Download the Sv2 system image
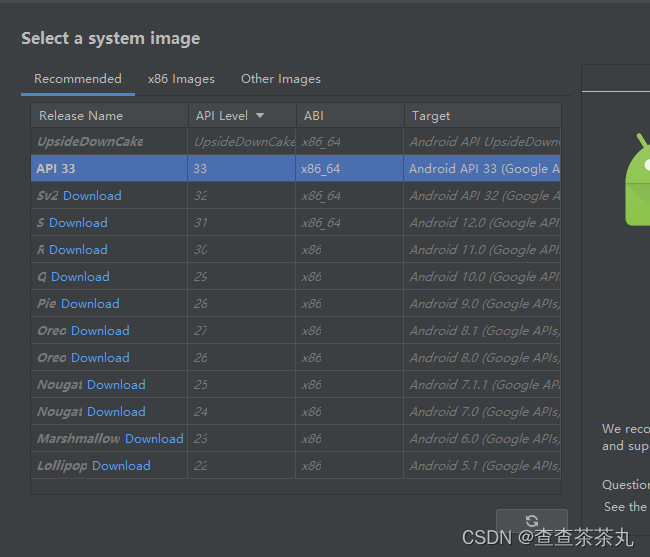650x557 pixels. [x=92, y=196]
